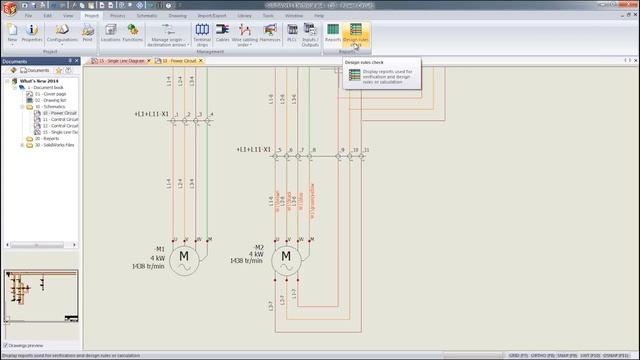
Task: Open the Reports tool
Action: pos(333,33)
